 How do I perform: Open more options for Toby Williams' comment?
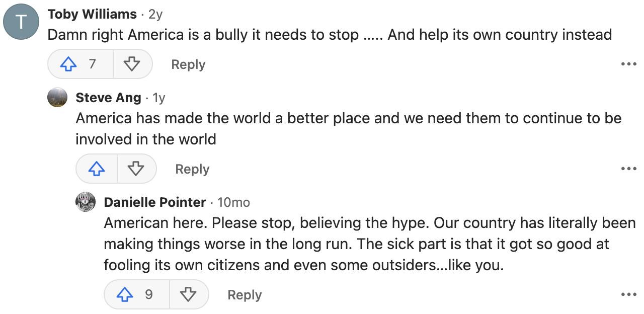coord(628,64)
